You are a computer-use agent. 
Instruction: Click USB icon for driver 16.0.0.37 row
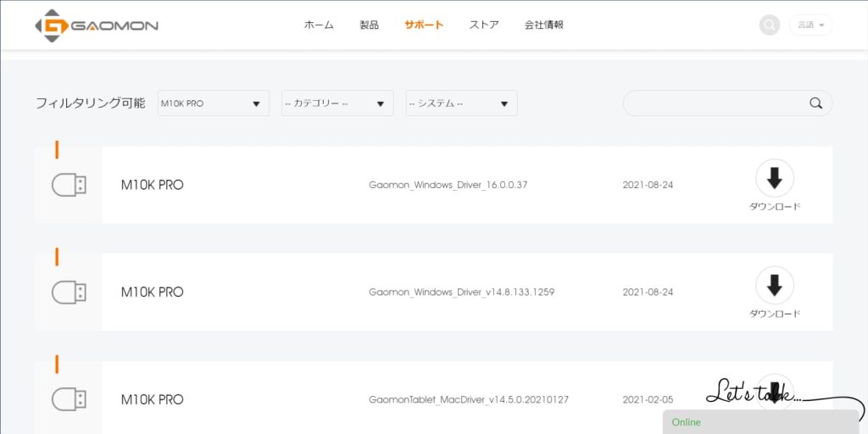tap(70, 185)
